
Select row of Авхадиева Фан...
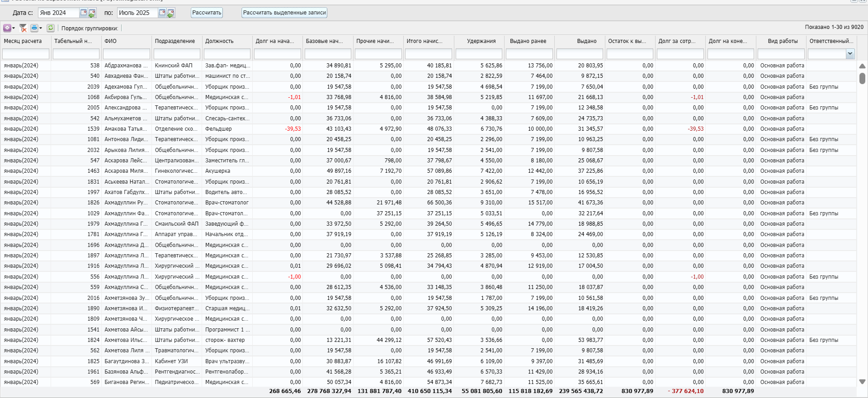[x=429, y=76]
